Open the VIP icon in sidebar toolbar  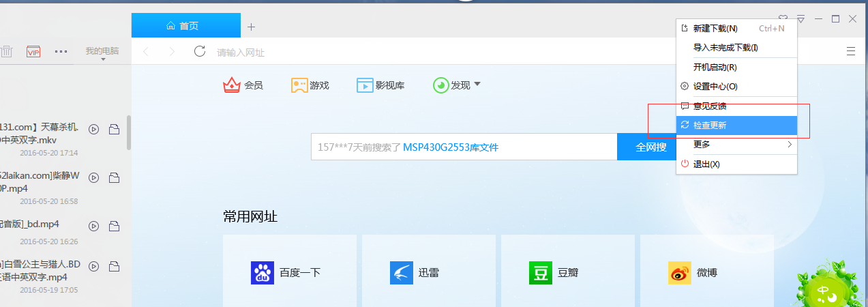(x=34, y=51)
